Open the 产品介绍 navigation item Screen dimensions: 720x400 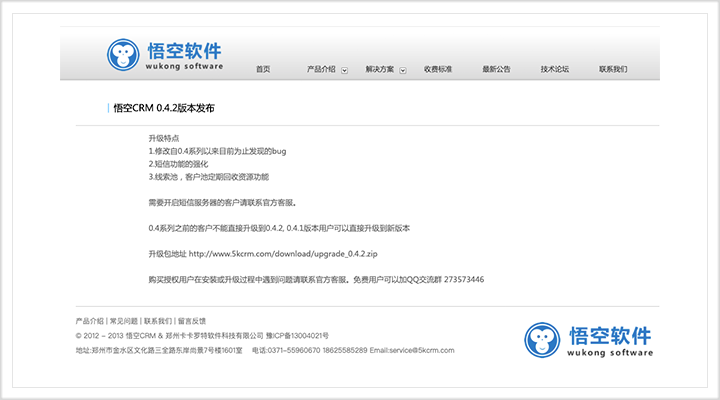point(321,69)
